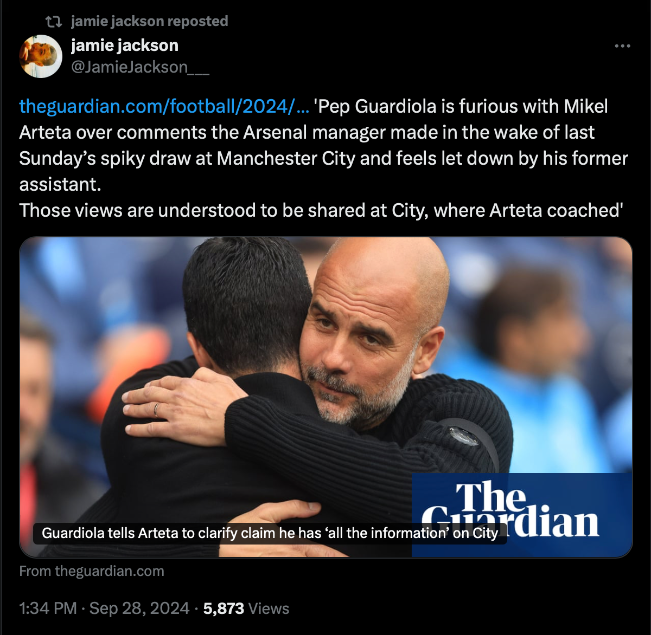Screen dimensions: 651x635
Task: Click the "Views" label beside the count
Action: [x=269, y=608]
